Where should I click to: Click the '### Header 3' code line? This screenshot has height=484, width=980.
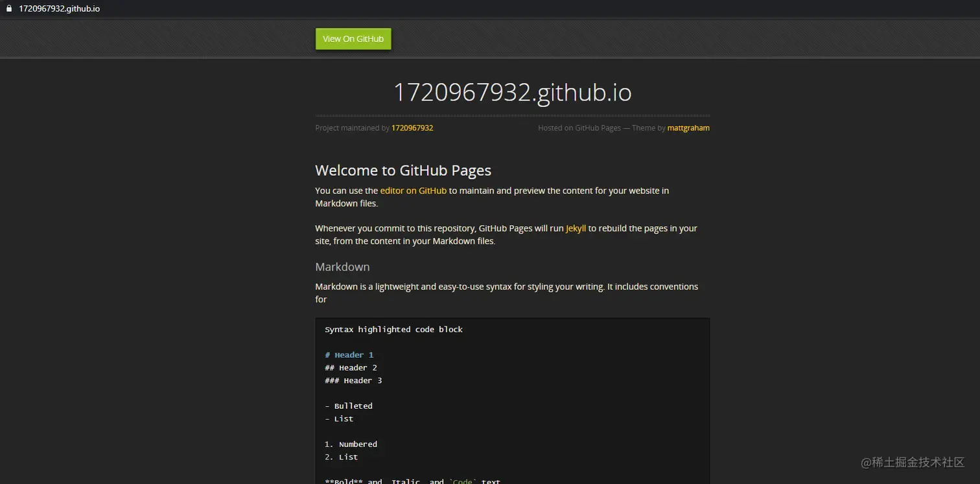pyautogui.click(x=353, y=381)
